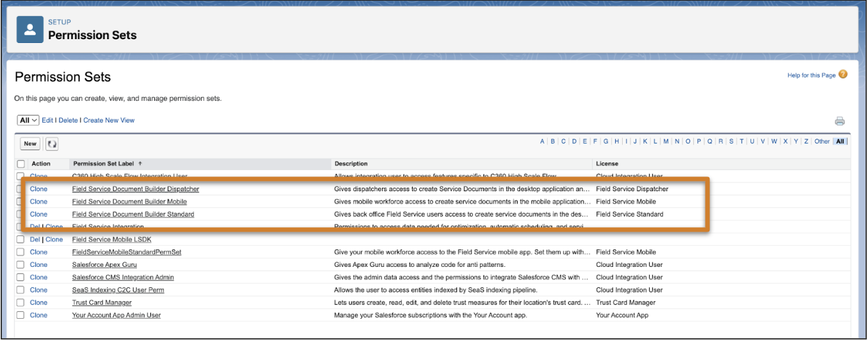Open Field Service Document Builder Standard label

pyautogui.click(x=133, y=214)
